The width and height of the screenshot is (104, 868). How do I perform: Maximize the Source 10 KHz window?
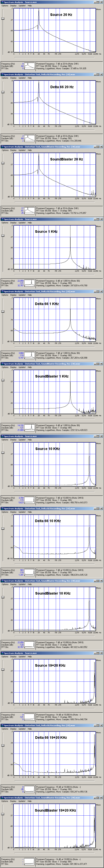pos(98,436)
